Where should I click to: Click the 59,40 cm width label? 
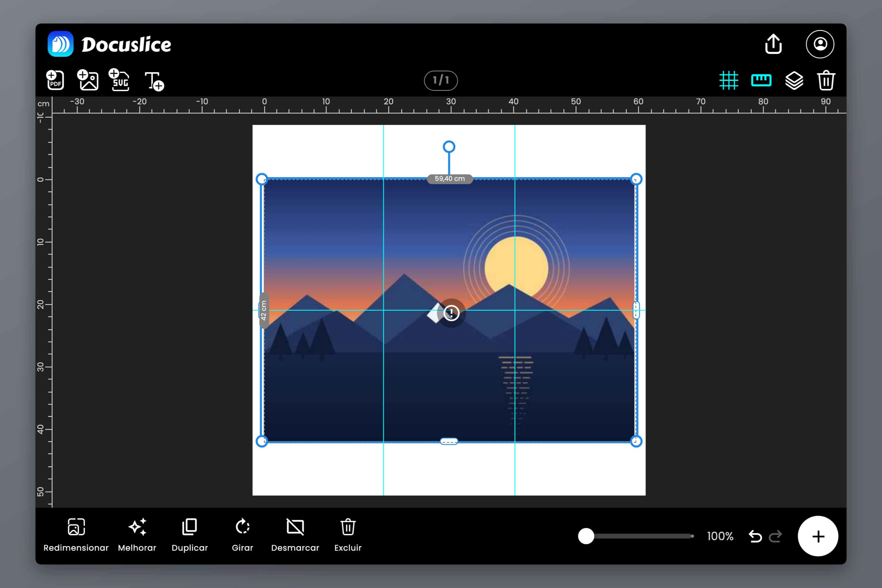pyautogui.click(x=450, y=179)
